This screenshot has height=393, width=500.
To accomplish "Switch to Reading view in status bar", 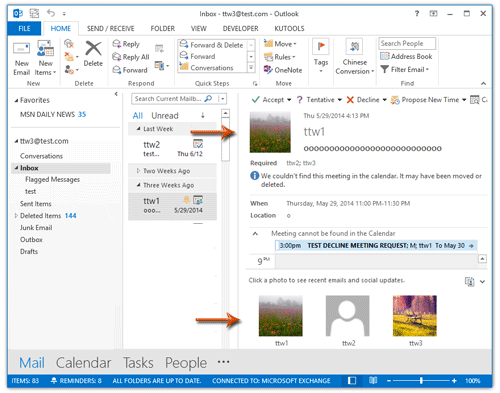I will [373, 380].
